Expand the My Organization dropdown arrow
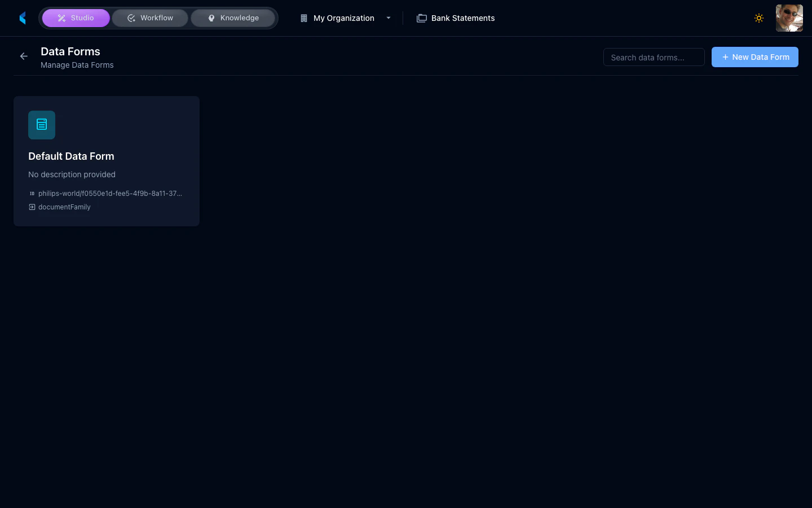Screen dimensions: 812x508 coord(389,18)
